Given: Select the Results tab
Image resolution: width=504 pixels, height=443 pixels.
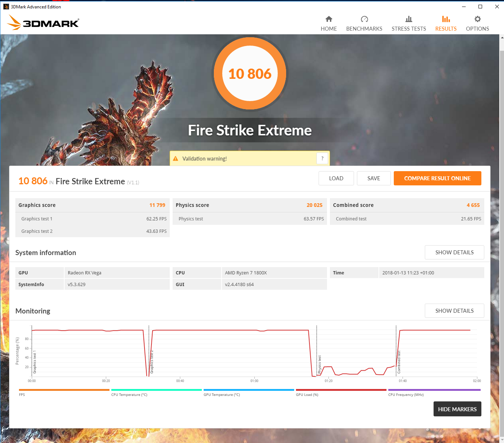Looking at the screenshot, I should point(446,24).
